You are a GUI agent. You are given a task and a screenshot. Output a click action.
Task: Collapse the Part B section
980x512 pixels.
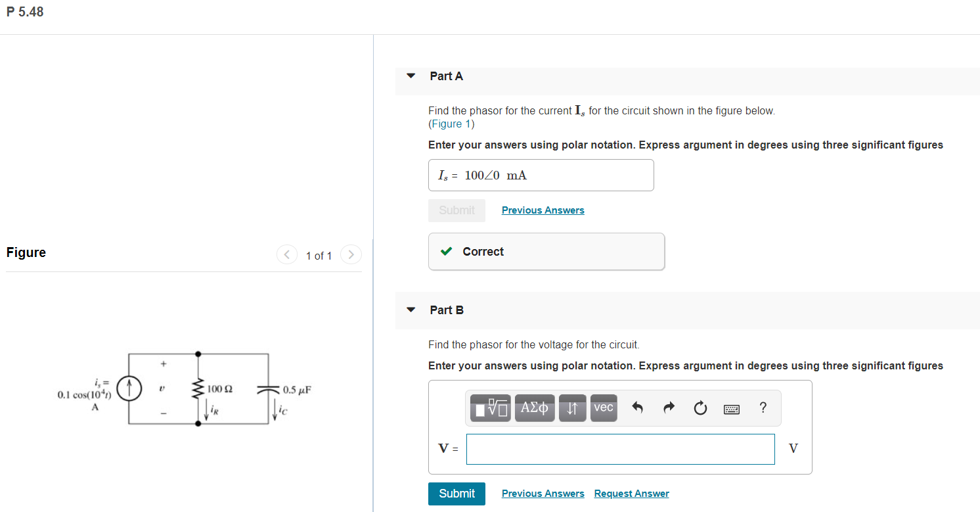[x=411, y=310]
